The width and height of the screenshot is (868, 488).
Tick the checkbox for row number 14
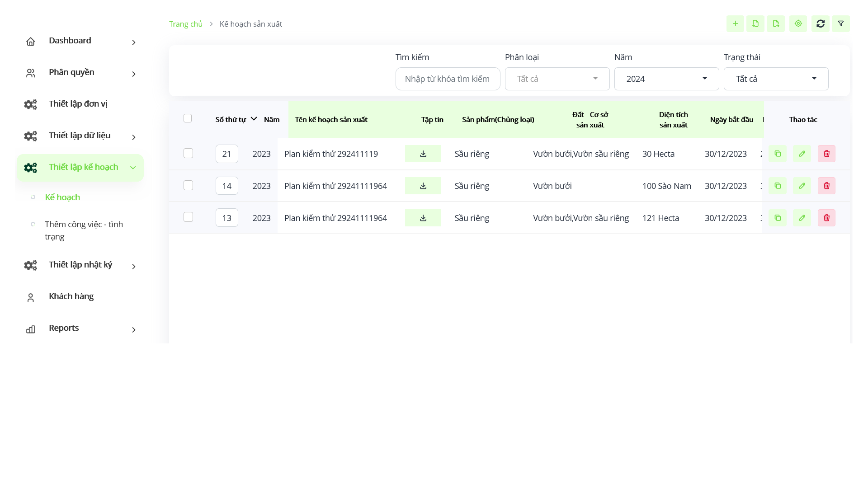[x=188, y=185]
